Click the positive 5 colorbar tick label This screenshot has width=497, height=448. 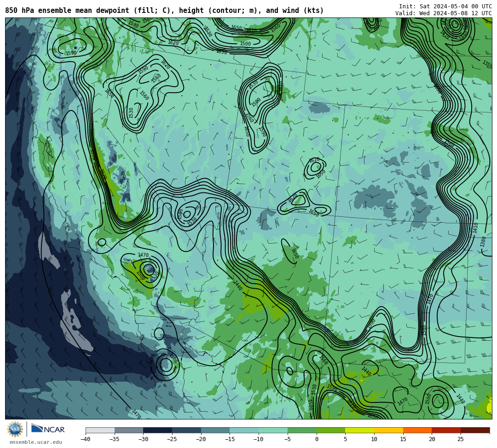(x=345, y=439)
